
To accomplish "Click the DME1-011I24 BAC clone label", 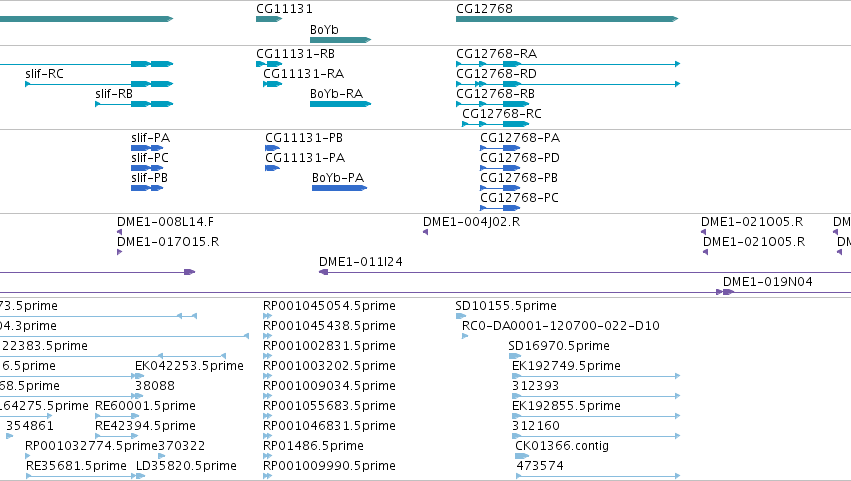I will click(x=360, y=262).
